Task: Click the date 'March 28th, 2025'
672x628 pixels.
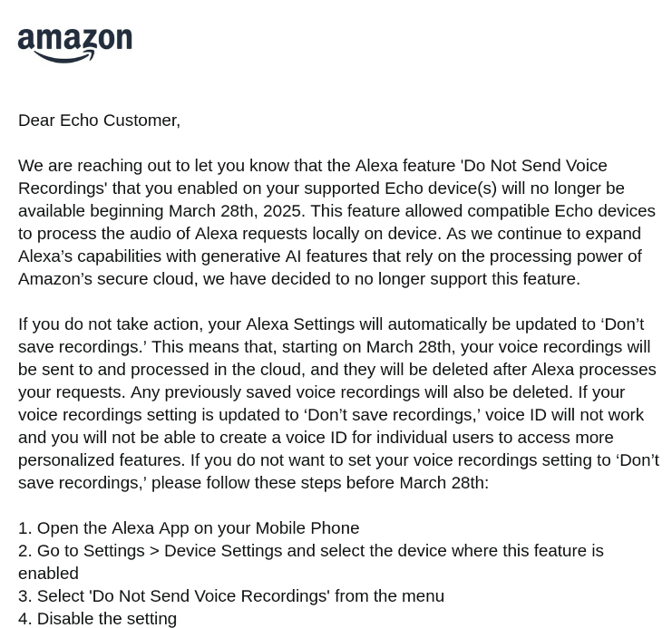Action: (237, 211)
